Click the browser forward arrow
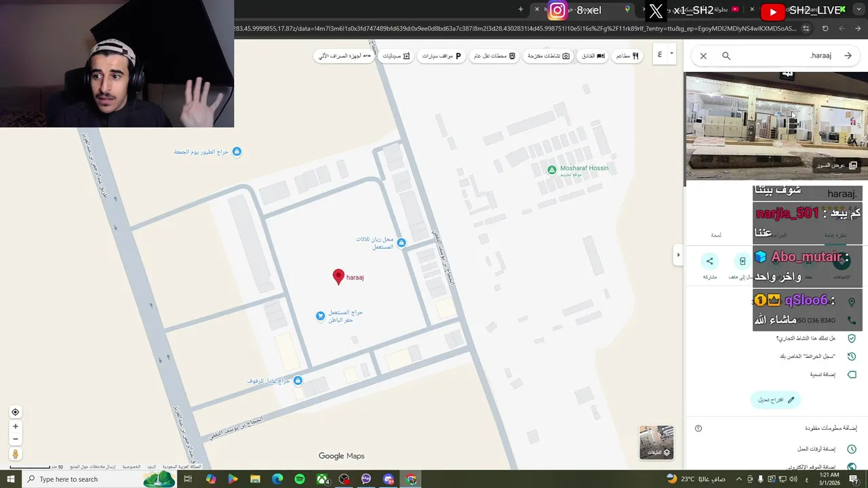Image resolution: width=868 pixels, height=488 pixels. [x=842, y=28]
